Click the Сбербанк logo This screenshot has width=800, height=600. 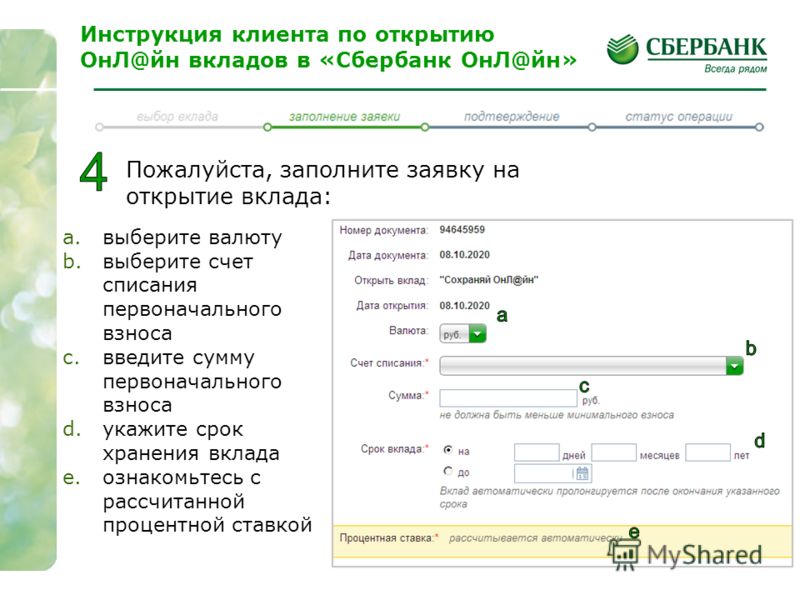click(x=687, y=54)
